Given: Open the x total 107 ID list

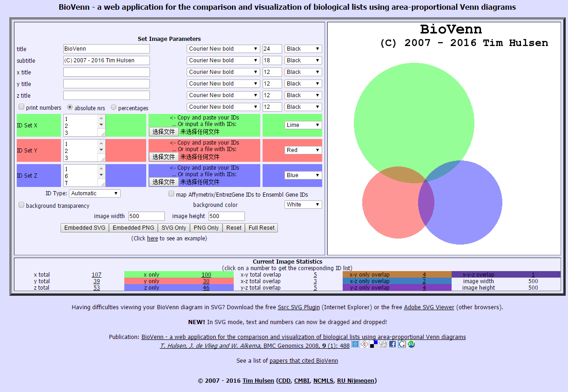Looking at the screenshot, I should 96,275.
